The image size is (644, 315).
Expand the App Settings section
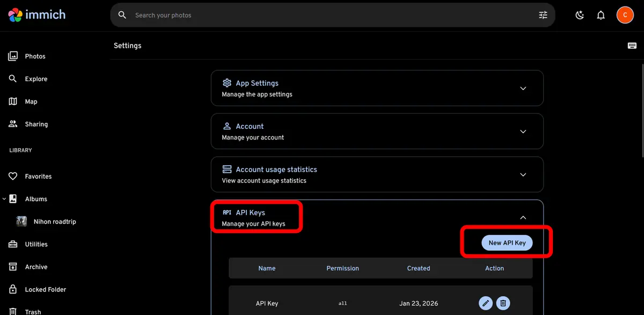coord(523,89)
